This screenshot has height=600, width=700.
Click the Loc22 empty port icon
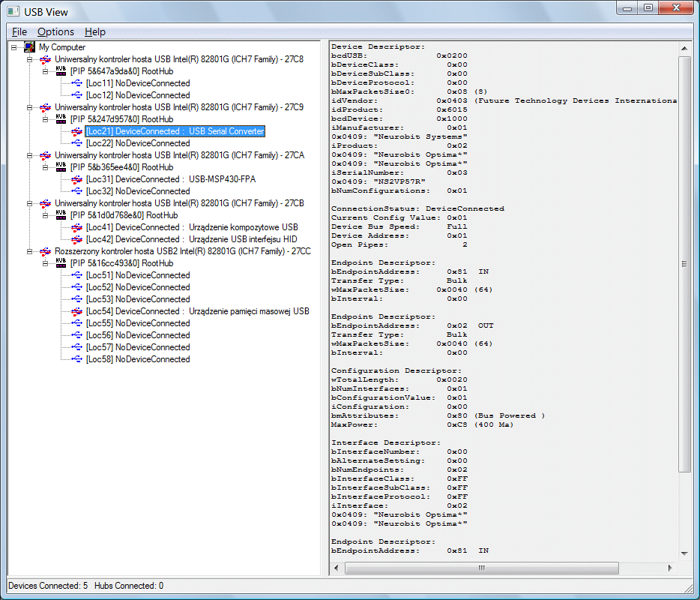[76, 143]
